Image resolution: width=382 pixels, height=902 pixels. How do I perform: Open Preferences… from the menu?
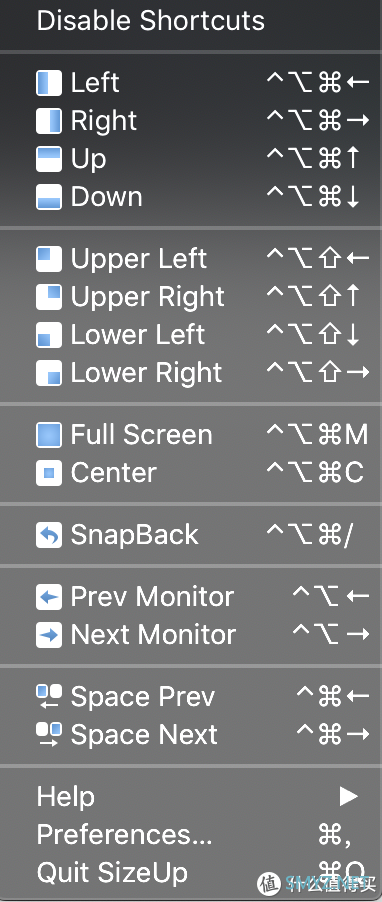click(191, 835)
